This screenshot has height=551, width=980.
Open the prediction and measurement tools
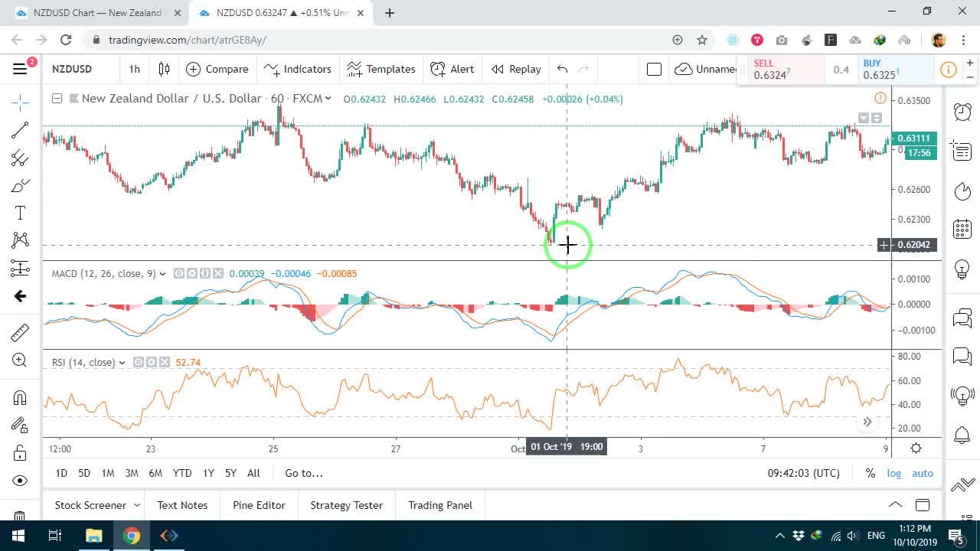[20, 268]
